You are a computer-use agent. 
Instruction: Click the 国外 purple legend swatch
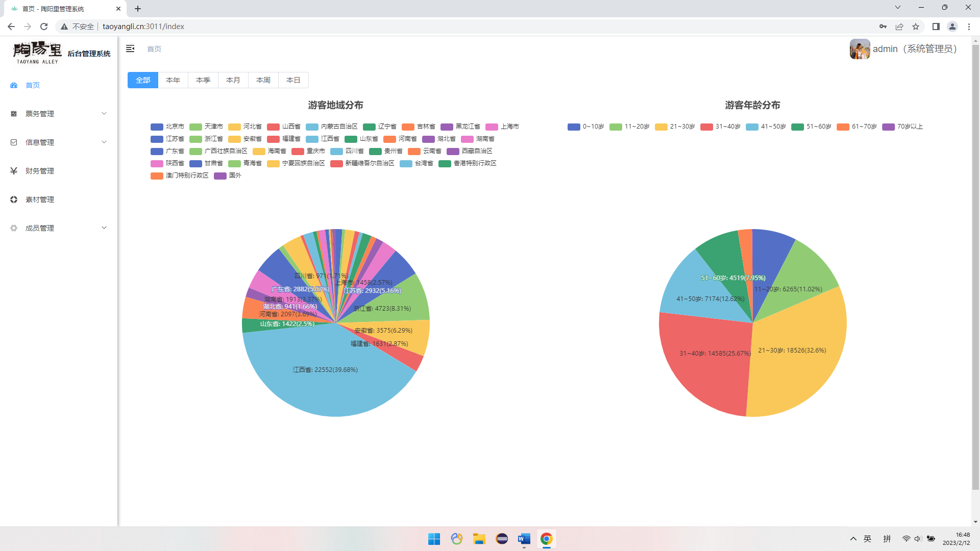220,176
